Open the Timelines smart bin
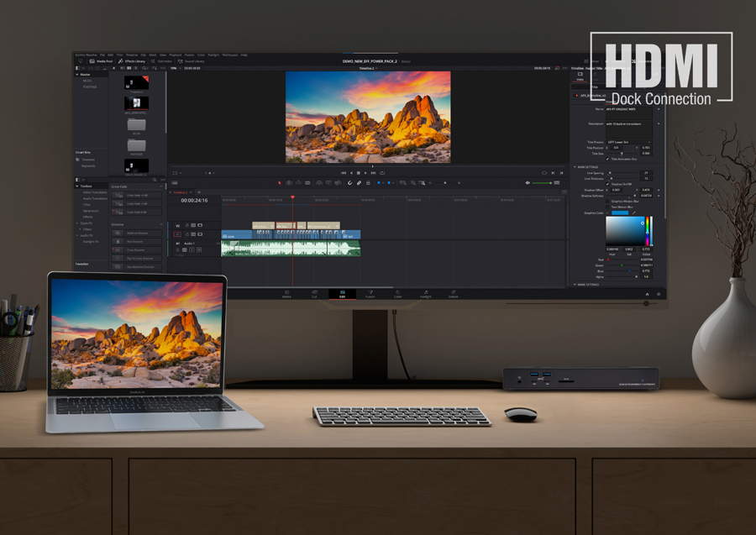Viewport: 756px width, 535px height. [x=87, y=160]
